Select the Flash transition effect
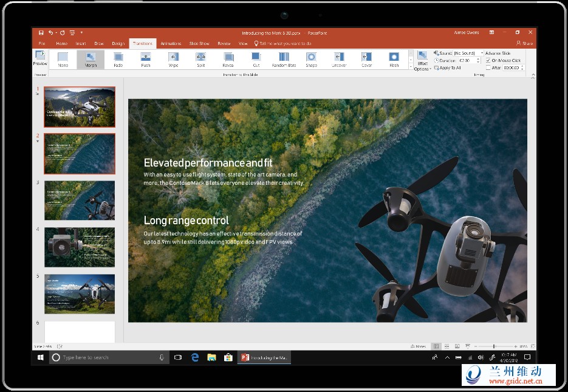The height and width of the screenshot is (392, 568). point(394,59)
